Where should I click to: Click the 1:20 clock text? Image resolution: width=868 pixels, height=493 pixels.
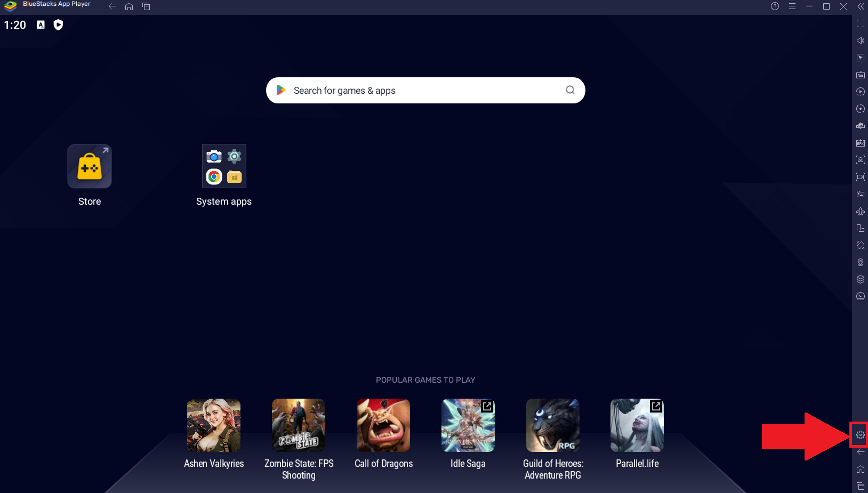click(15, 25)
